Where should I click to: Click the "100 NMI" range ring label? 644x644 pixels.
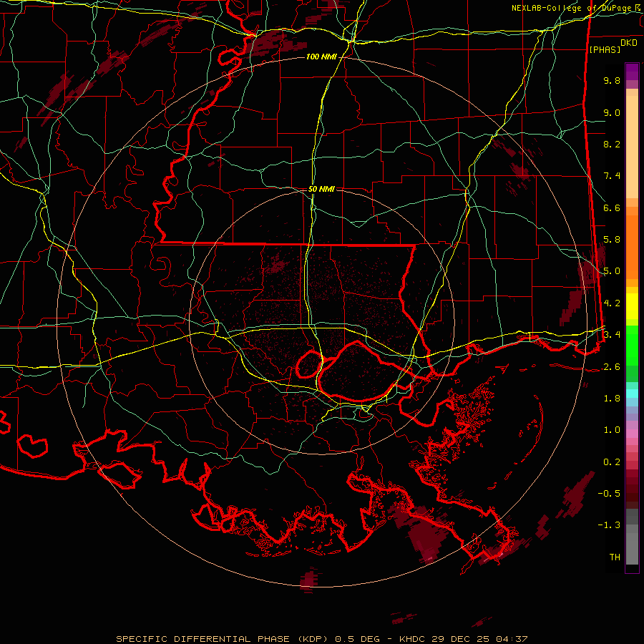321,57
